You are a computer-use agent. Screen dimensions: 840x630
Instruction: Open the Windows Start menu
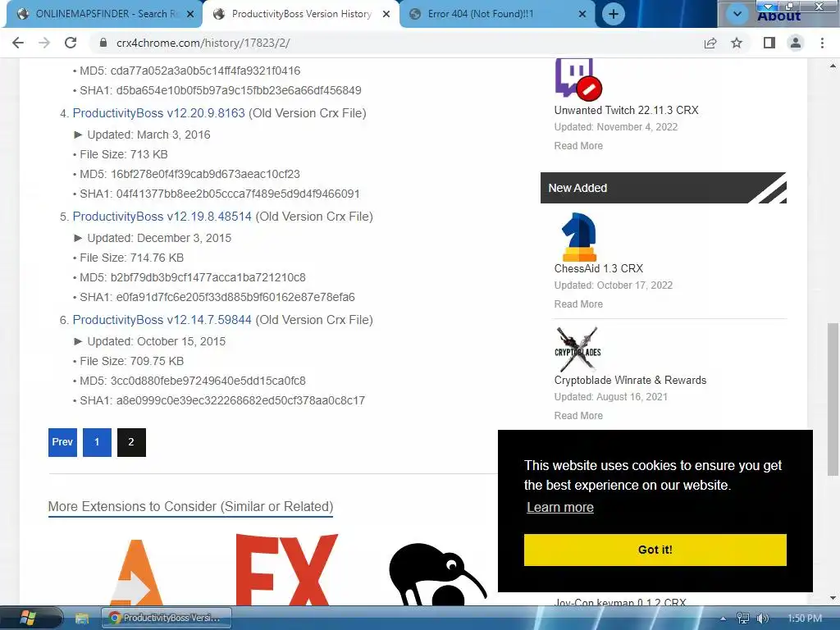[28, 619]
